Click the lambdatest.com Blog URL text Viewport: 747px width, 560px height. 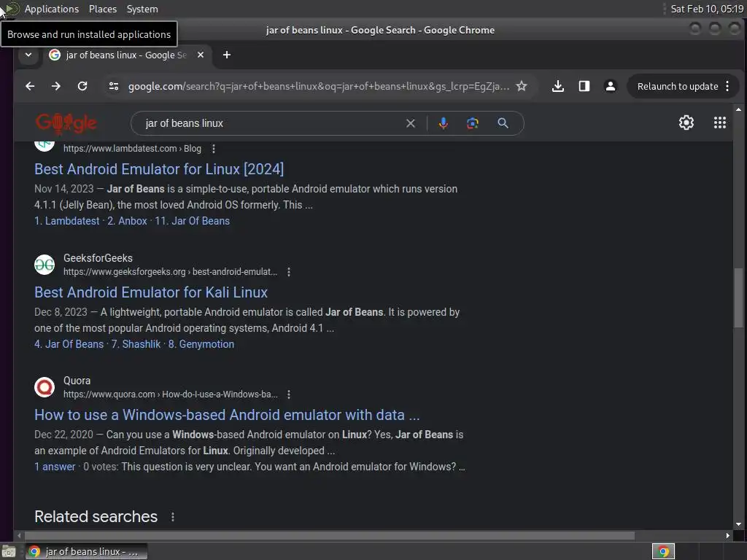tap(132, 149)
